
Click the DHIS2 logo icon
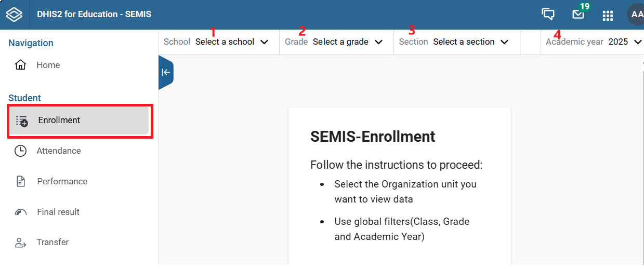(14, 14)
